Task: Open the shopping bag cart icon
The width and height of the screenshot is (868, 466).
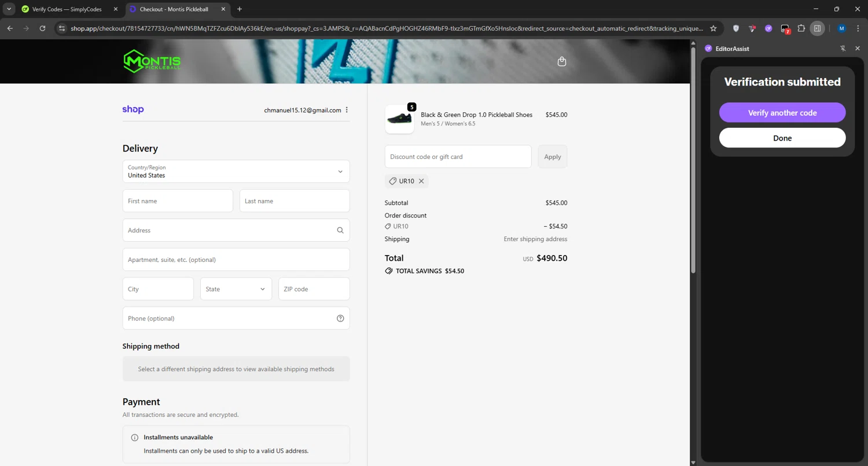Action: [x=561, y=61]
